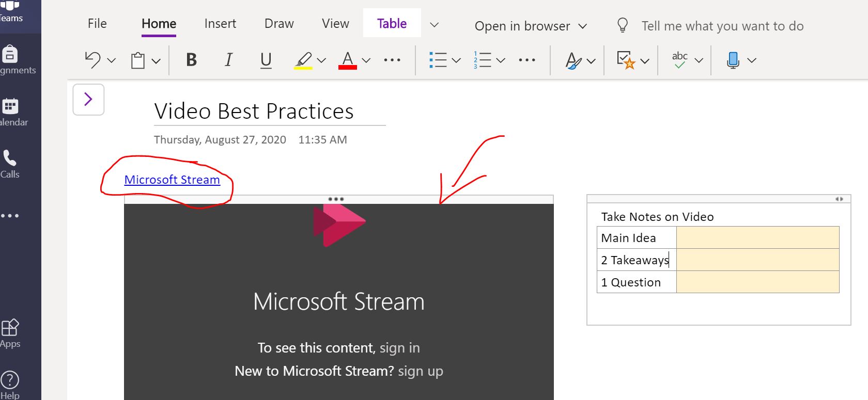The width and height of the screenshot is (868, 400).
Task: Open the Help icon in sidebar
Action: pos(10,385)
